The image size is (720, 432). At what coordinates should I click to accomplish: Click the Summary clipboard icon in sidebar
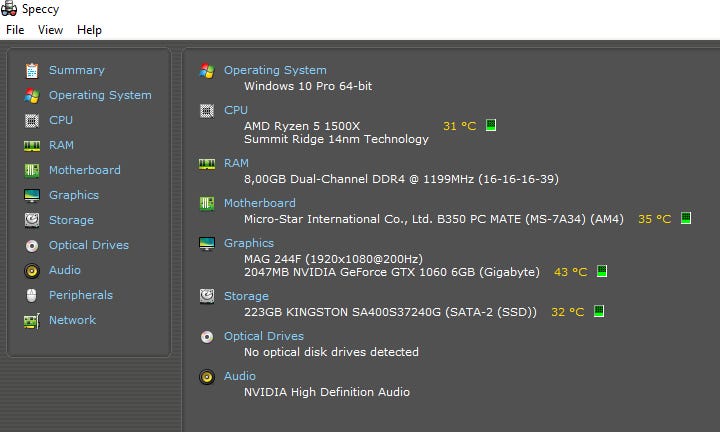pos(32,70)
